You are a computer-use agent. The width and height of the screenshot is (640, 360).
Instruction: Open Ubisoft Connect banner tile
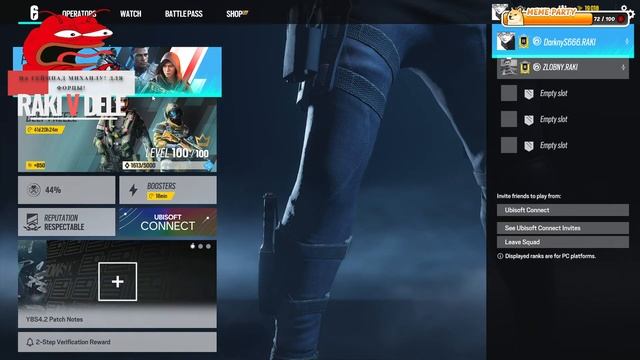[168, 222]
